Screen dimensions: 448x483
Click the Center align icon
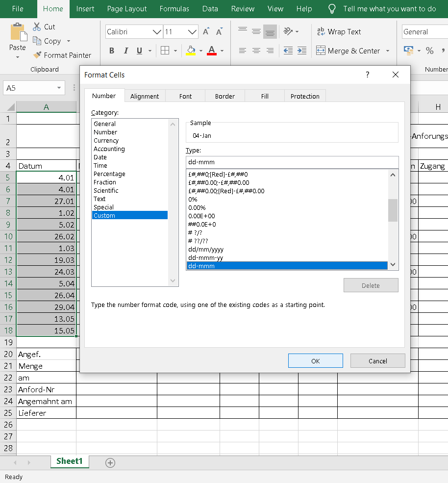click(x=256, y=51)
